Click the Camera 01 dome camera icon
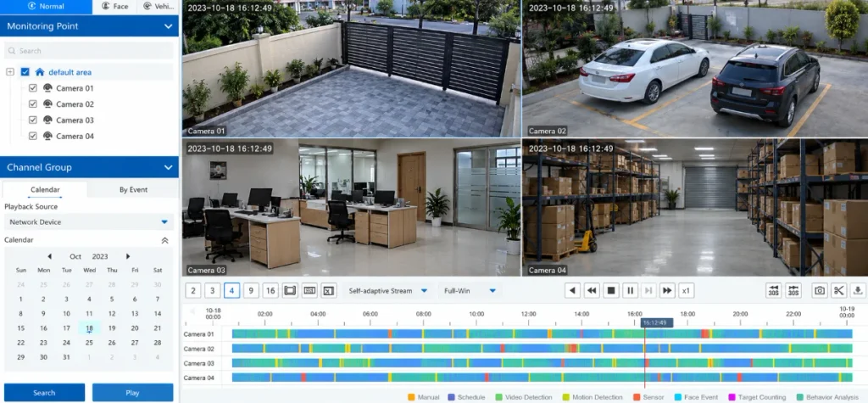 coord(47,88)
